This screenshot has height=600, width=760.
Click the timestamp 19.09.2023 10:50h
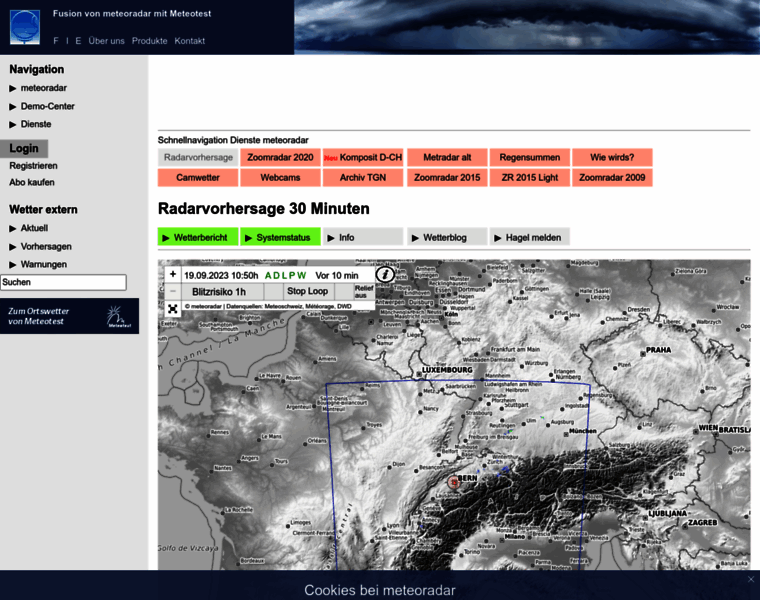pyautogui.click(x=221, y=275)
